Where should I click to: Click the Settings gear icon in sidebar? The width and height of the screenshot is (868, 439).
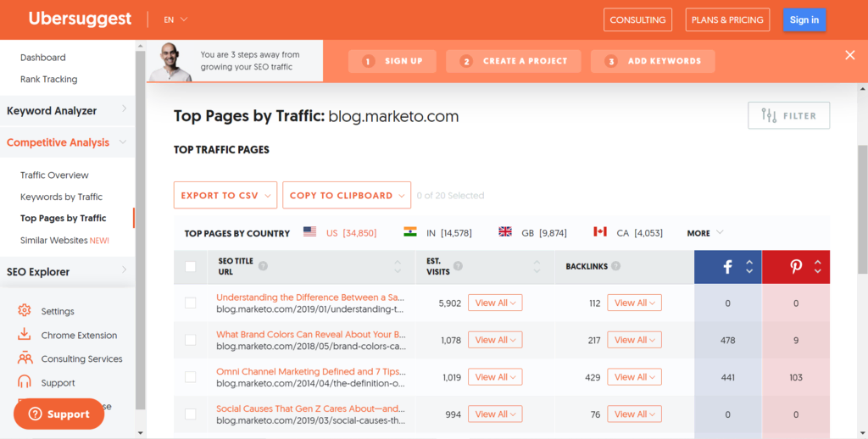25,311
